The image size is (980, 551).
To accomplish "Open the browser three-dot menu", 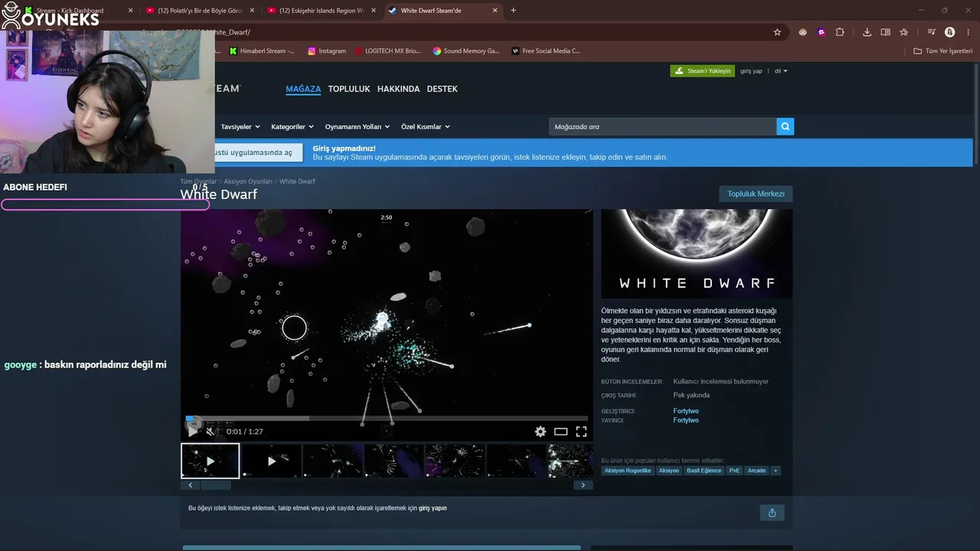I will click(968, 32).
